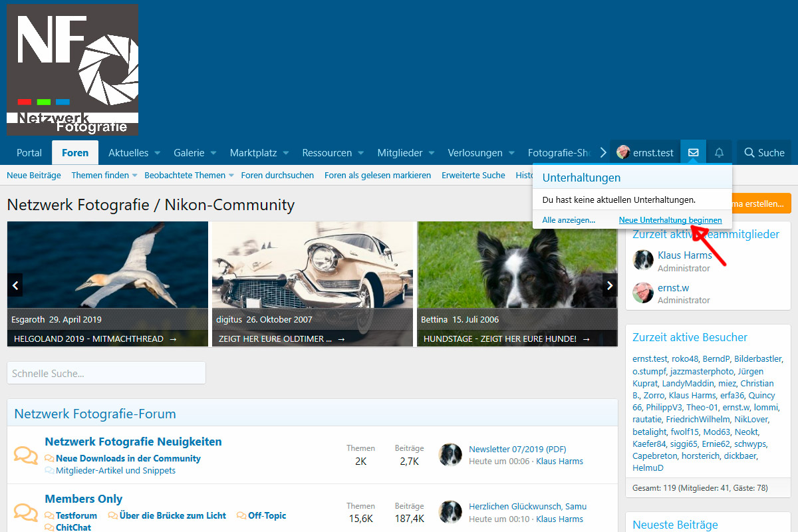Go to previous slide in carousel
Viewport: 798px width, 532px height.
[x=15, y=285]
